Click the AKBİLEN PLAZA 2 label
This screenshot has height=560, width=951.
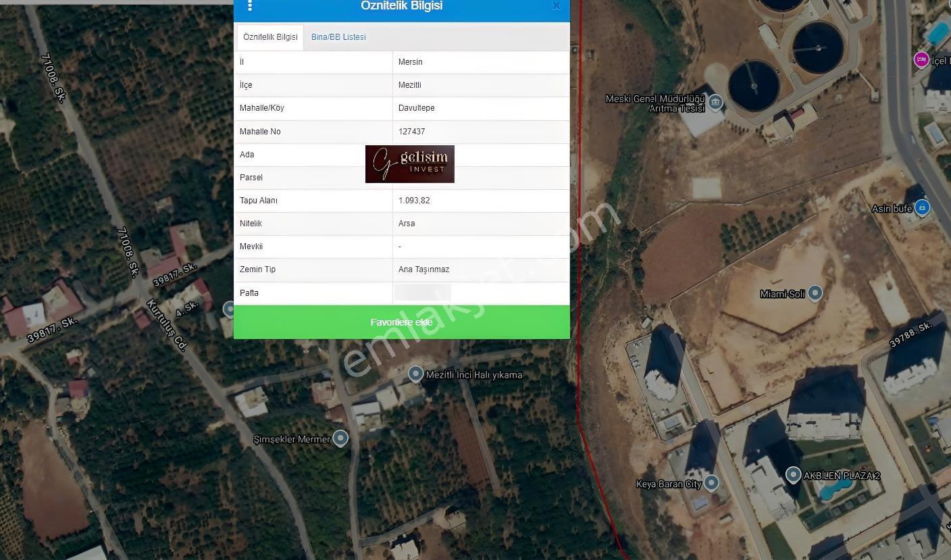tap(842, 476)
